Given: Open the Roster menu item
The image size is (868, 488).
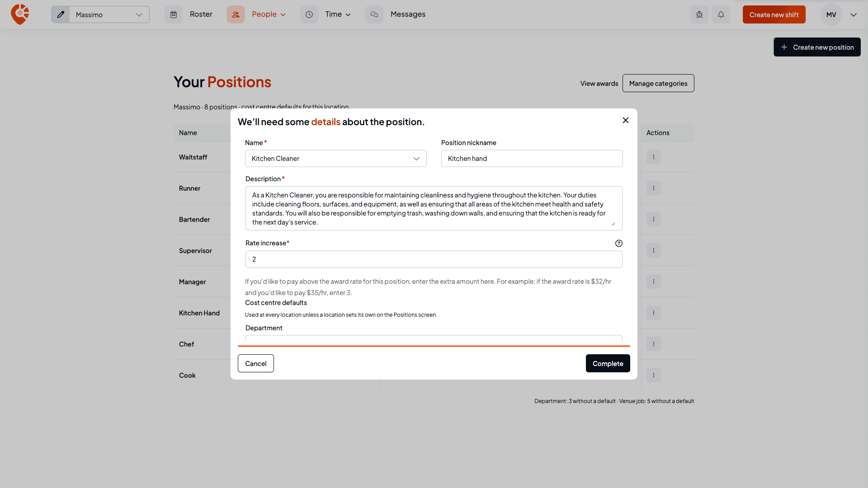Looking at the screenshot, I should pyautogui.click(x=201, y=14).
